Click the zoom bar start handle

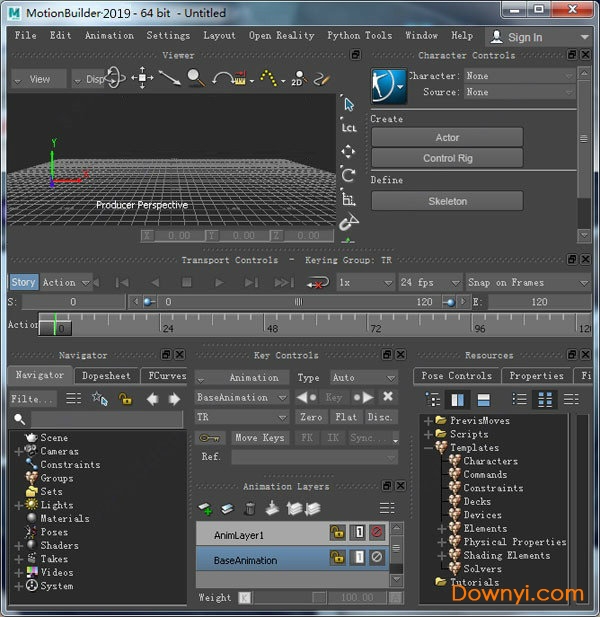[x=149, y=302]
